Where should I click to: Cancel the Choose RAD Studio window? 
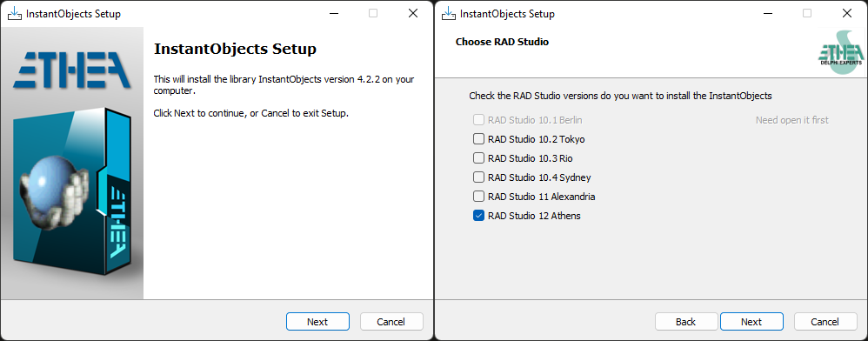pyautogui.click(x=825, y=322)
